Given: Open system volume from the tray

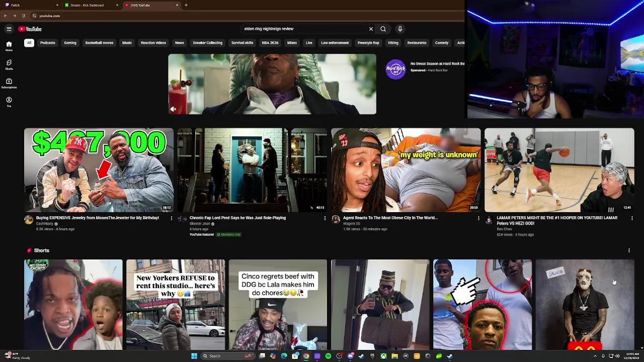Looking at the screenshot, I should tap(617, 356).
